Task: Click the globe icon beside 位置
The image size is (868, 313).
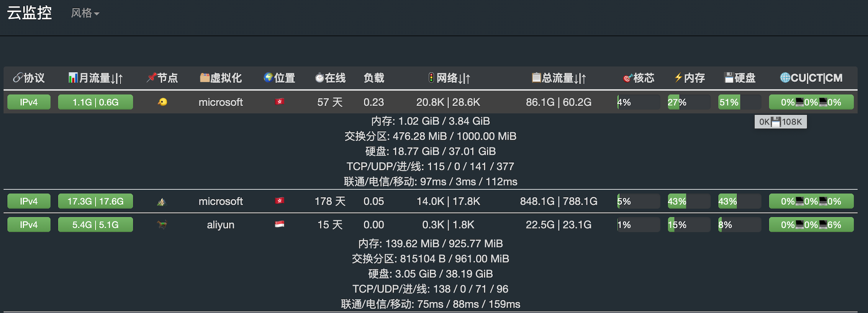Action: (268, 78)
